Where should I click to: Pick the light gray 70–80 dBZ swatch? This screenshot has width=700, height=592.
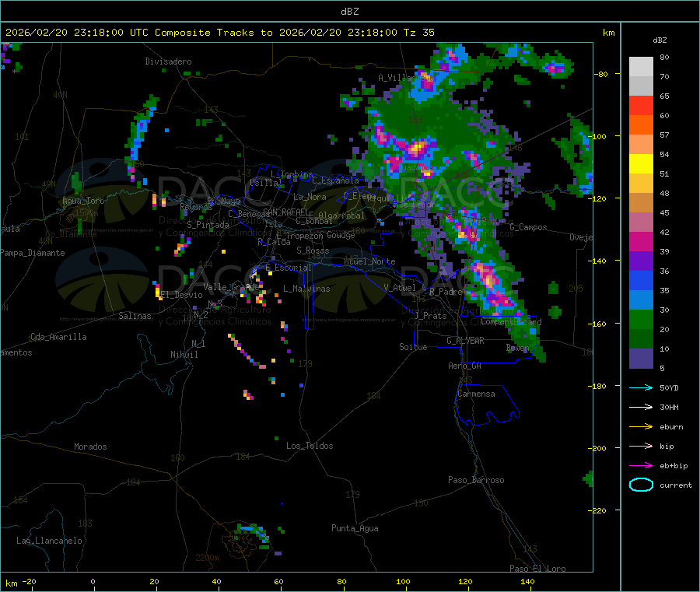pyautogui.click(x=641, y=67)
